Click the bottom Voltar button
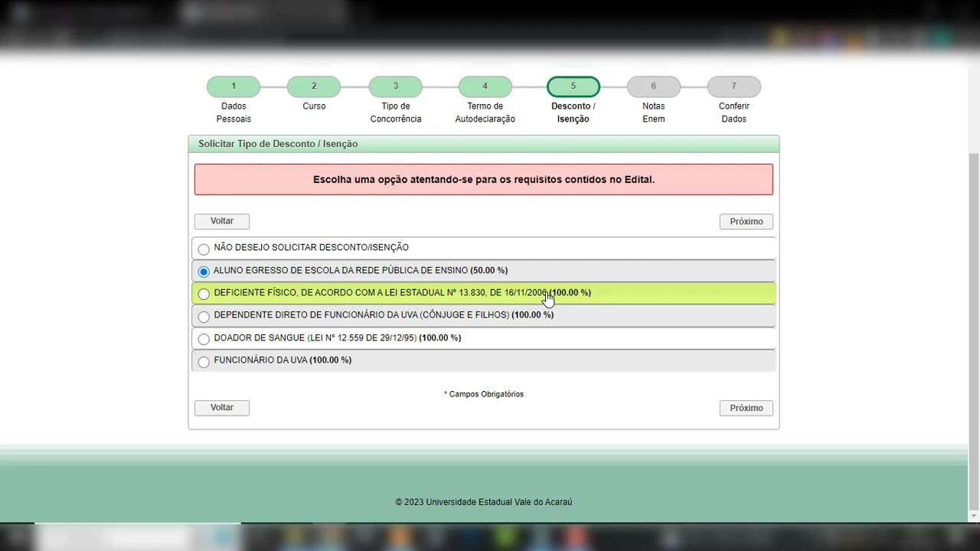This screenshot has width=980, height=551. coord(222,408)
